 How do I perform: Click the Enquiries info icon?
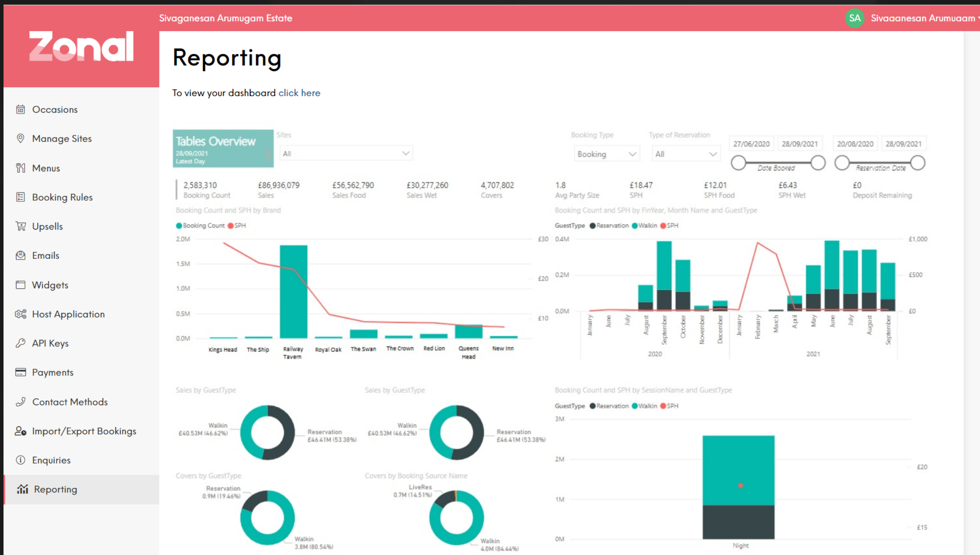[20, 460]
